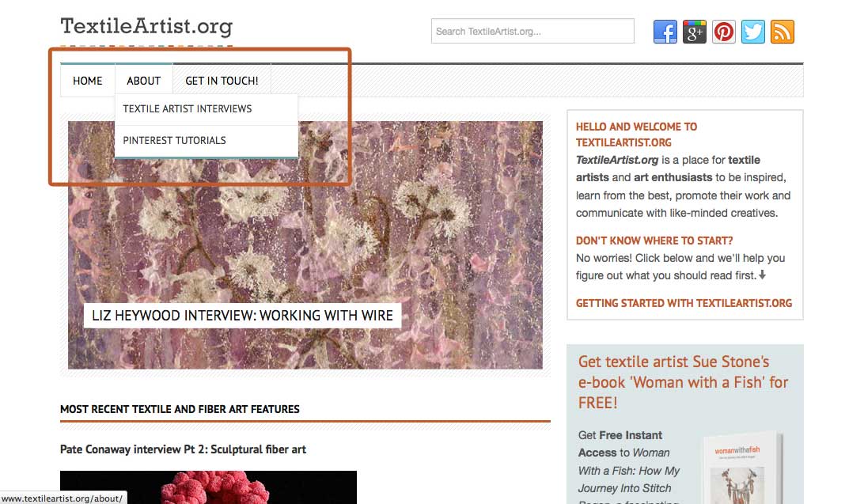Click 'Hello and welcome to TextileArtist.org' heading
The height and width of the screenshot is (504, 864).
point(636,135)
